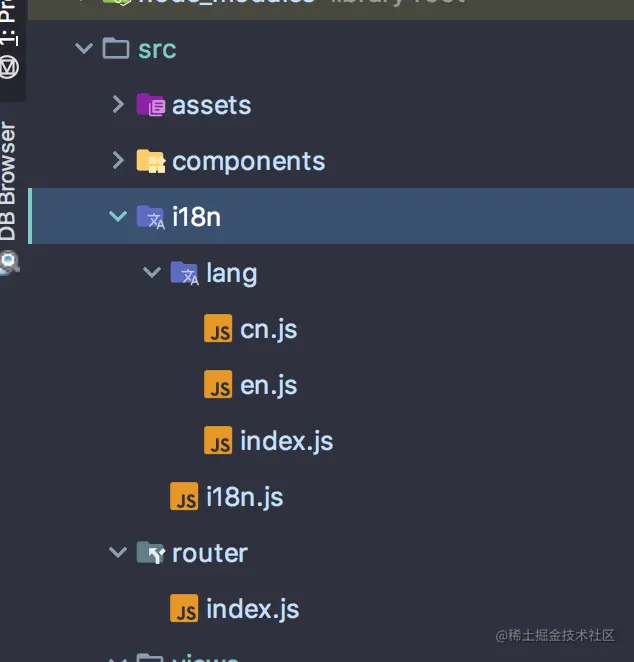Click the i18n folder translation icon
The width and height of the screenshot is (634, 662).
(x=150, y=217)
